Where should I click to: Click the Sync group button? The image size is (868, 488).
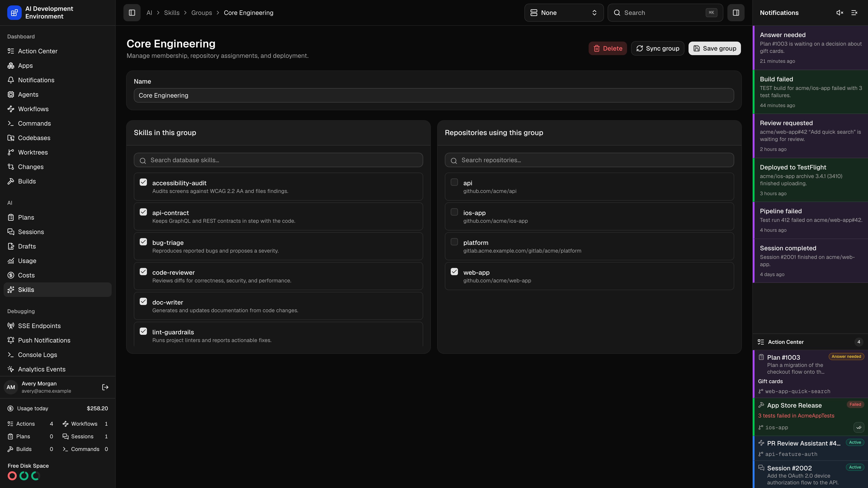tap(657, 49)
